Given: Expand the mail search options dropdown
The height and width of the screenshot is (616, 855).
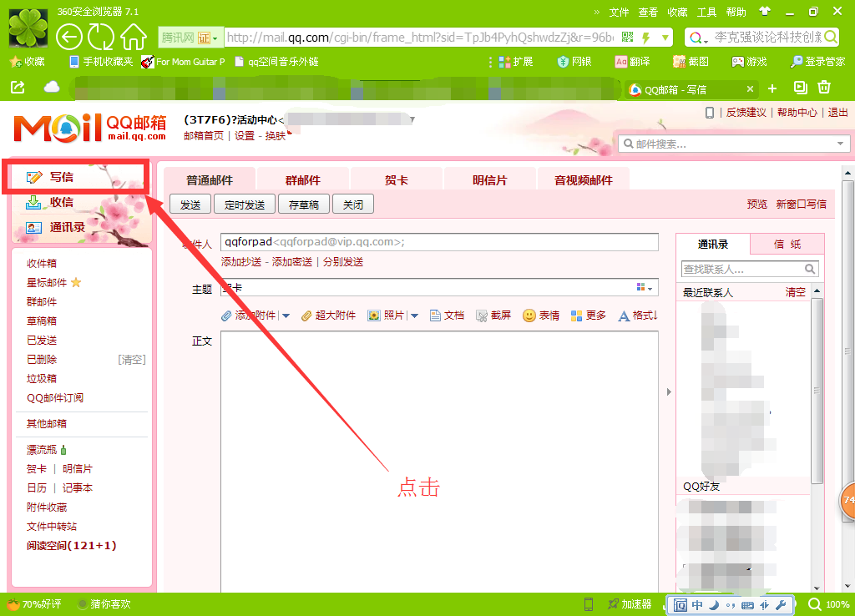Looking at the screenshot, I should [840, 144].
